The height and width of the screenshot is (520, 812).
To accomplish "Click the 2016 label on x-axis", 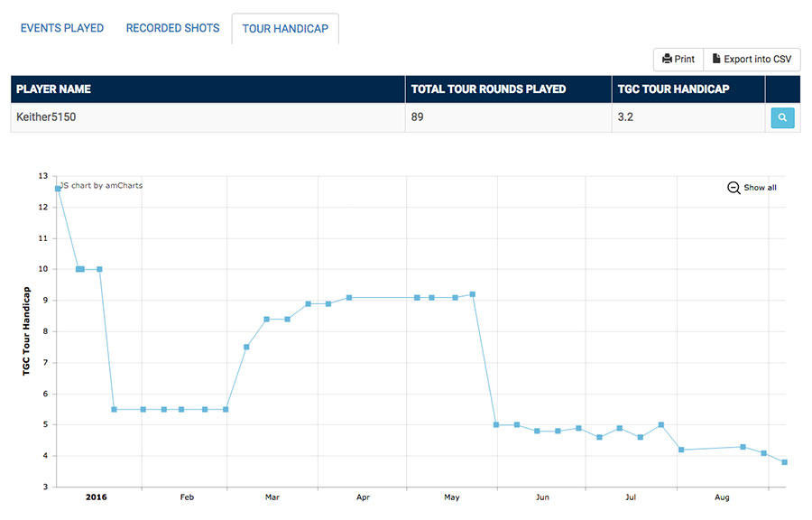I will [97, 497].
